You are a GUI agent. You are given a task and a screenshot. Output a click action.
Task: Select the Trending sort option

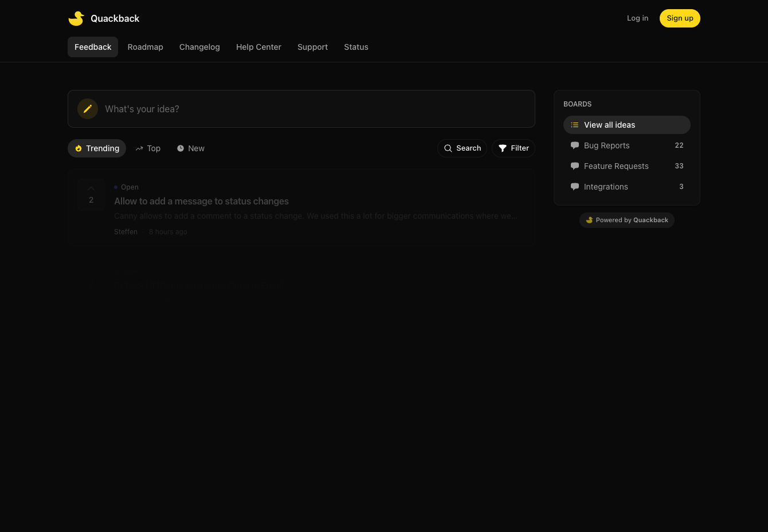[x=97, y=148]
